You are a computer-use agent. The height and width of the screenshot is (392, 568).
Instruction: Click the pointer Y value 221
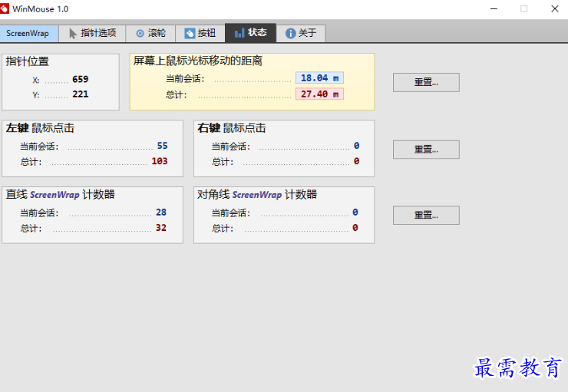coord(81,94)
